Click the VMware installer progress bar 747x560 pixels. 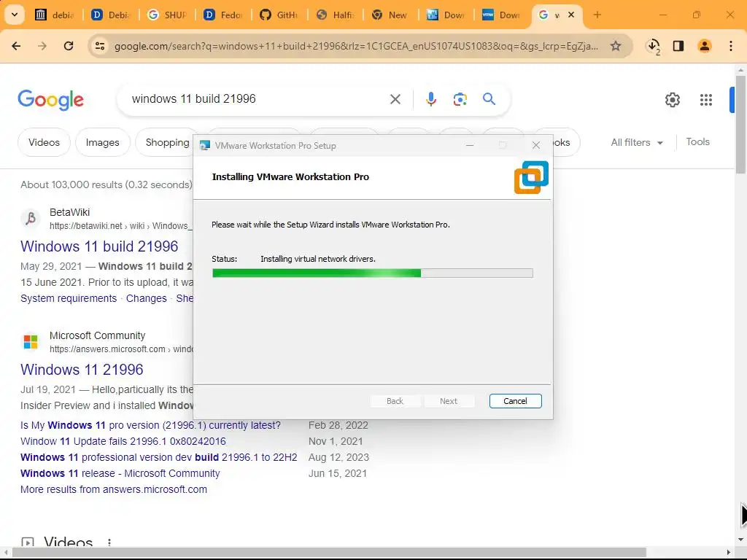[x=373, y=273]
